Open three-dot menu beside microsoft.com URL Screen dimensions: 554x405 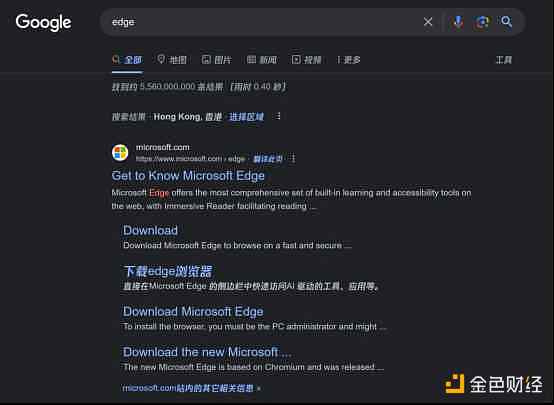coord(293,158)
